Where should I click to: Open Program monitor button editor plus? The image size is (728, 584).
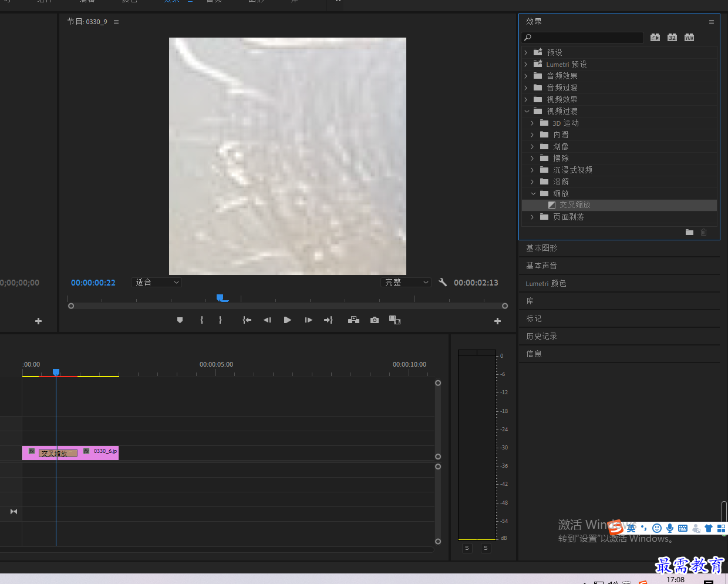pos(497,321)
